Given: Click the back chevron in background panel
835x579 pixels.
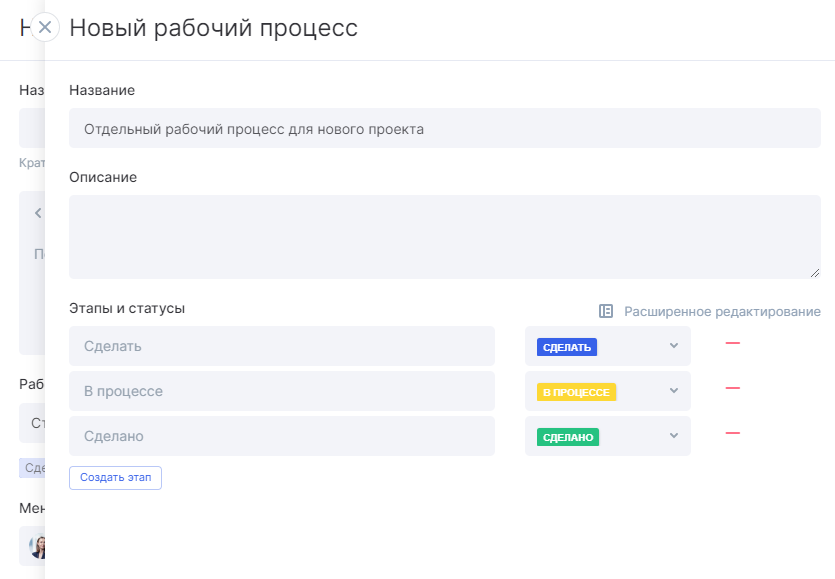Looking at the screenshot, I should coord(38,213).
